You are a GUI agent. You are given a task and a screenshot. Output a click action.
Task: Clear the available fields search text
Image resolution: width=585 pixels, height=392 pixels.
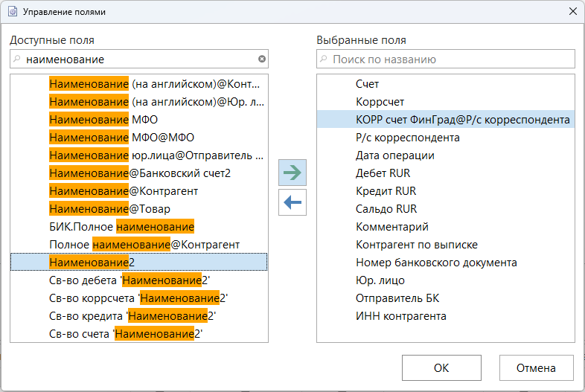(261, 59)
